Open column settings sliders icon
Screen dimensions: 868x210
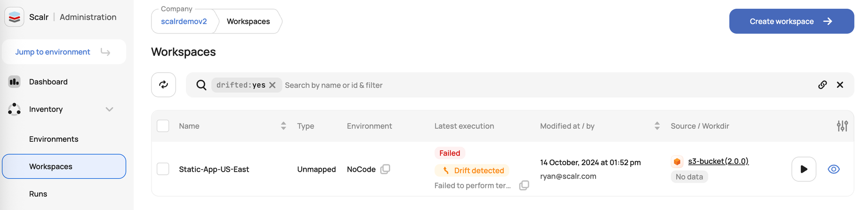pos(842,126)
